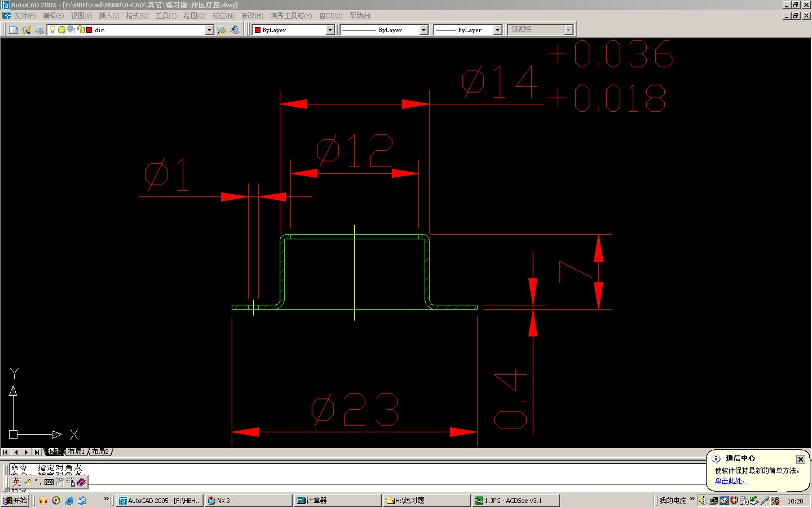Open the 绘图(D) menu
812x508 pixels.
pos(194,16)
